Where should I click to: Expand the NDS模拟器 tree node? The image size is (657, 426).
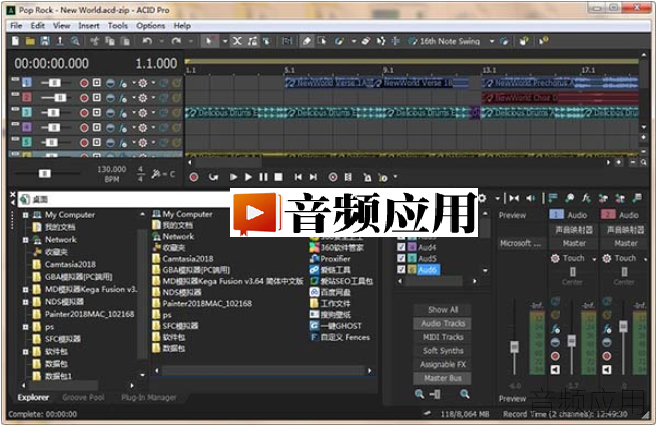[x=26, y=302]
